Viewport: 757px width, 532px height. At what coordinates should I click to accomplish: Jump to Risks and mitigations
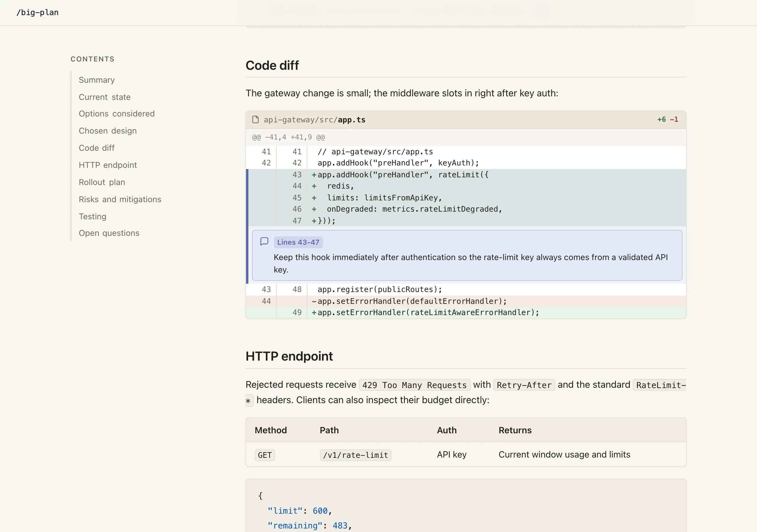[x=120, y=199]
